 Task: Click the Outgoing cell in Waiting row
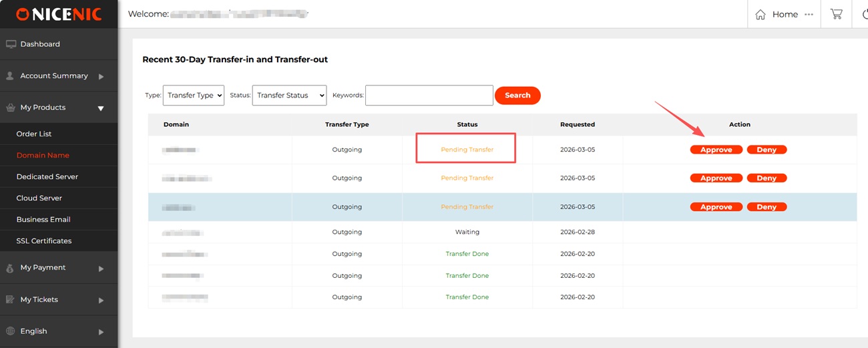[x=347, y=232]
